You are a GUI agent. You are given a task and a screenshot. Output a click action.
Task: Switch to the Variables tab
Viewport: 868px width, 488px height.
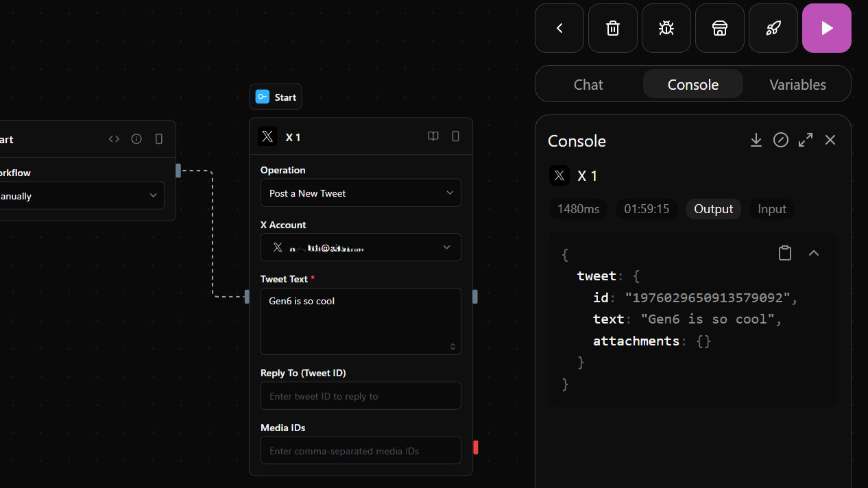click(797, 84)
